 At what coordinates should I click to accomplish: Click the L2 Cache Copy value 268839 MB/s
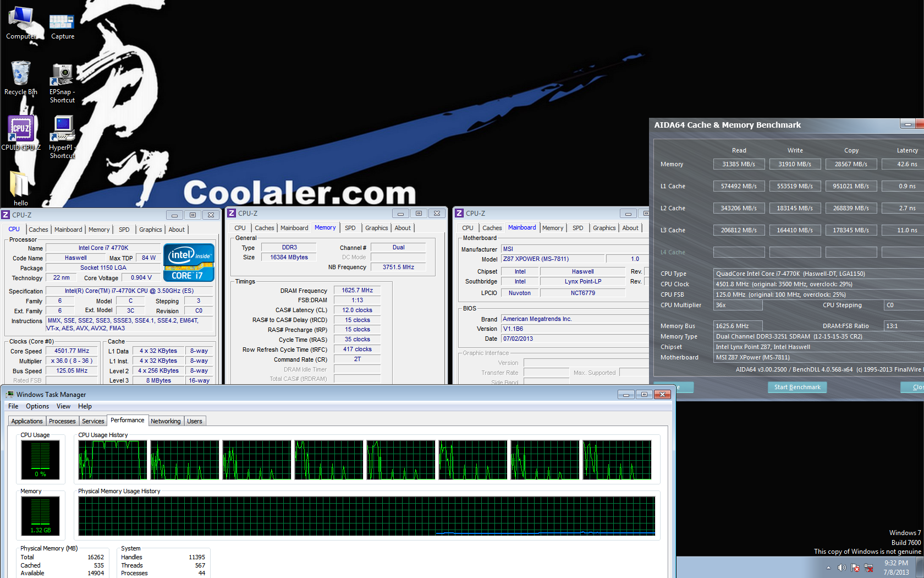click(851, 208)
